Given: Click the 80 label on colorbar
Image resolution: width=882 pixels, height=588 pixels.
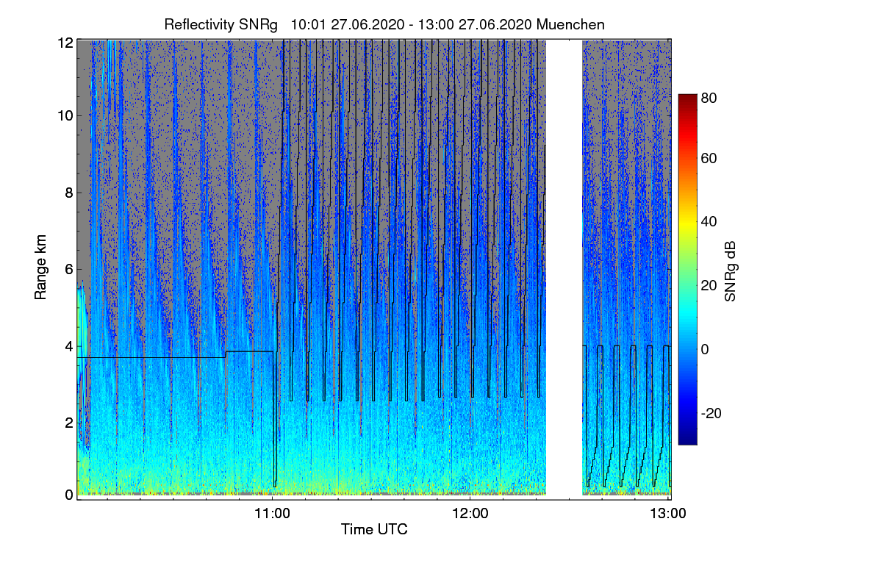Looking at the screenshot, I should [709, 96].
